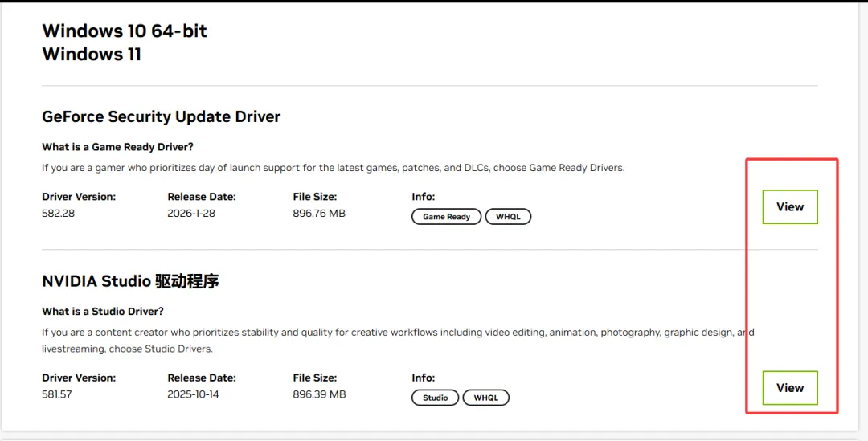The image size is (868, 441).
Task: Select the NVIDIA Studio 驱动程序 heading
Action: (131, 281)
